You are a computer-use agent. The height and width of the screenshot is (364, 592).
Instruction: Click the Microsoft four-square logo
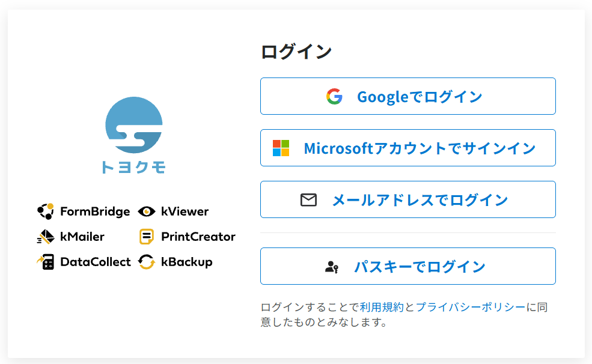coord(281,148)
